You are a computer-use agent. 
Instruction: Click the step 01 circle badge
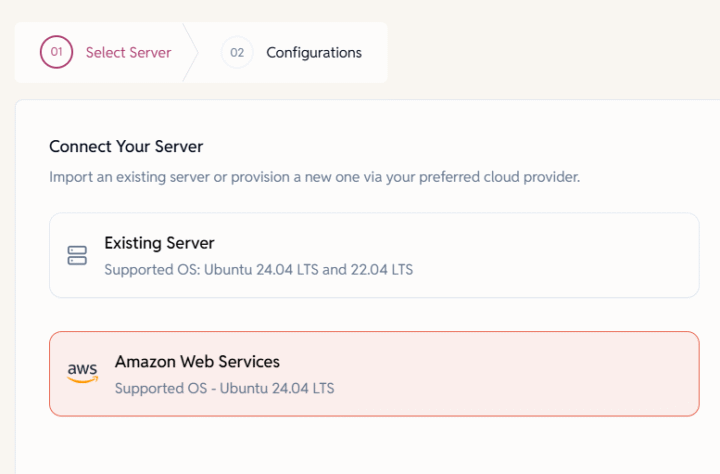[x=56, y=52]
